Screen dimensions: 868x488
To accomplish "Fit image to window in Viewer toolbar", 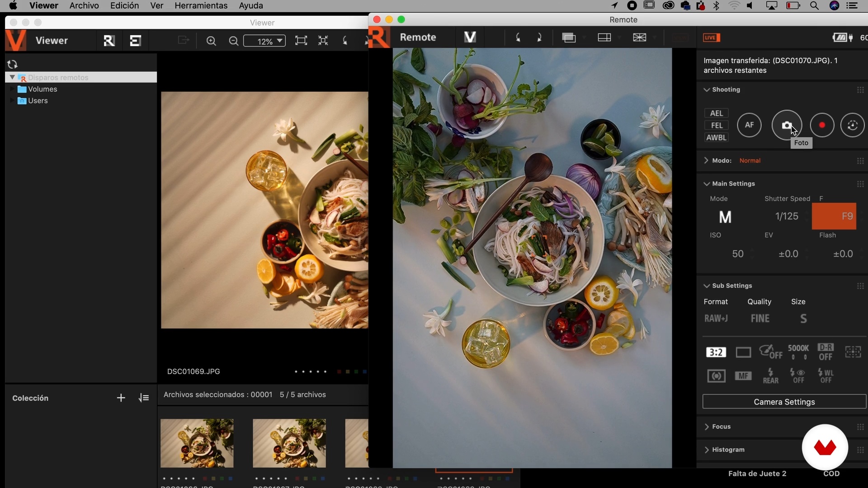I will pos(301,41).
